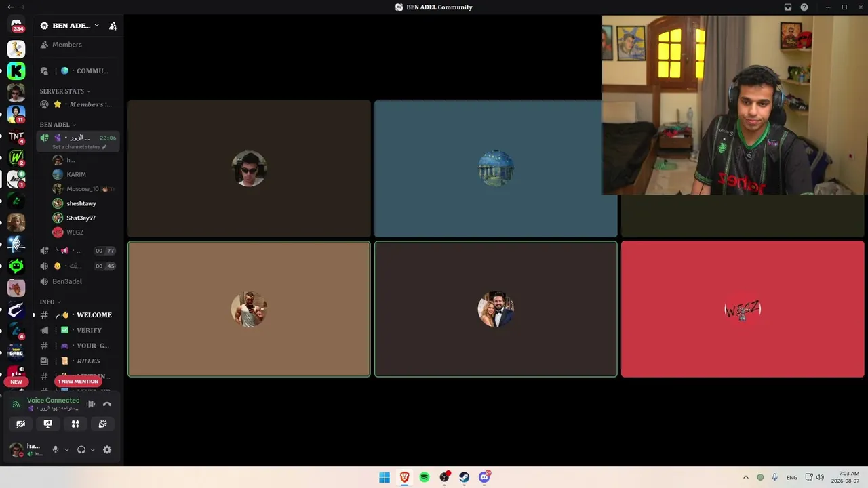Join the voice channel showing 00 45
The height and width of the screenshot is (488, 868).
pos(77,266)
